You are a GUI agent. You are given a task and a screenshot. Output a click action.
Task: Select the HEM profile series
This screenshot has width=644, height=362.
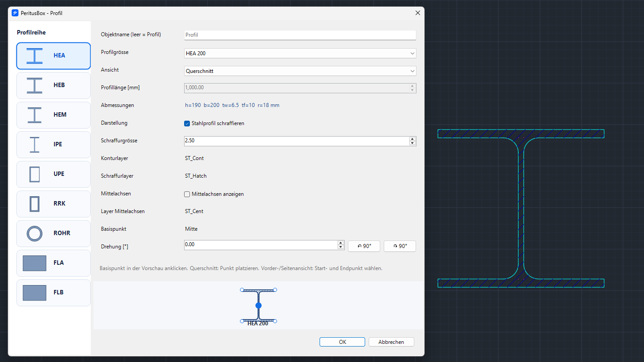(x=54, y=115)
